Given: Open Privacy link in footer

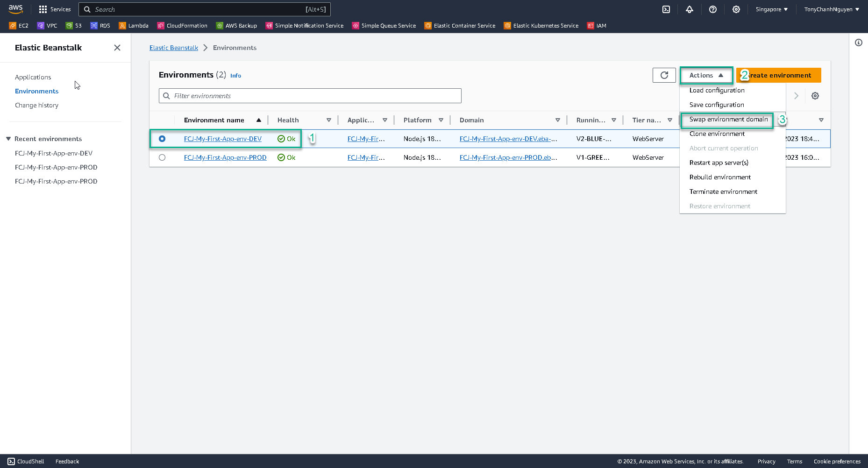Looking at the screenshot, I should [x=766, y=461].
